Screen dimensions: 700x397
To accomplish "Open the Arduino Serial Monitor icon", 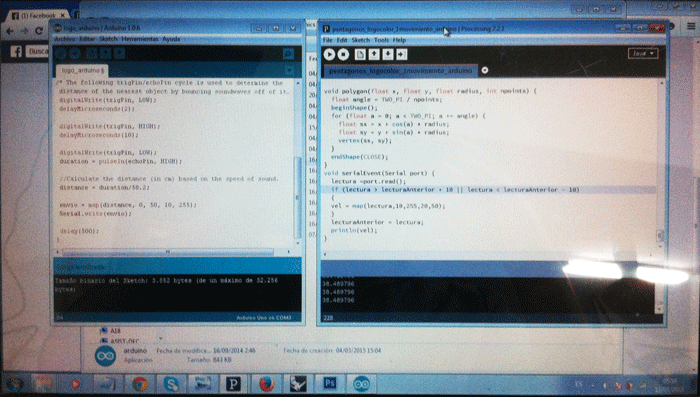I will [288, 54].
